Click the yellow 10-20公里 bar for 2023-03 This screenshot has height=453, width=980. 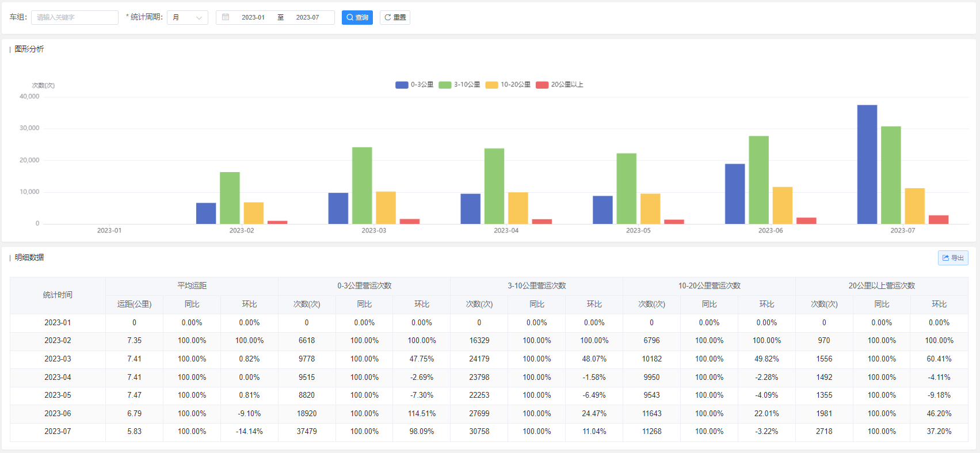pos(386,207)
